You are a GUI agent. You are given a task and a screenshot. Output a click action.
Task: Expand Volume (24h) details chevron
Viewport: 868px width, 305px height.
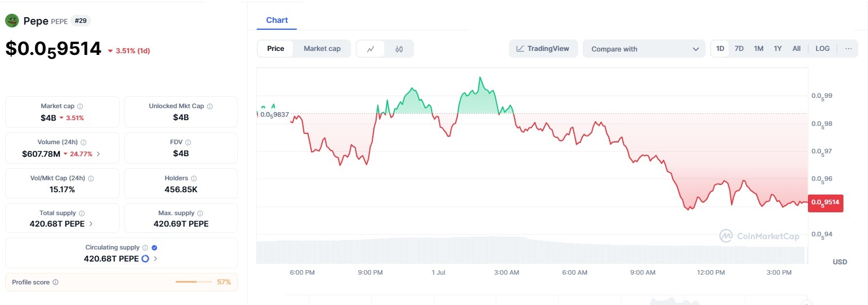click(x=98, y=154)
